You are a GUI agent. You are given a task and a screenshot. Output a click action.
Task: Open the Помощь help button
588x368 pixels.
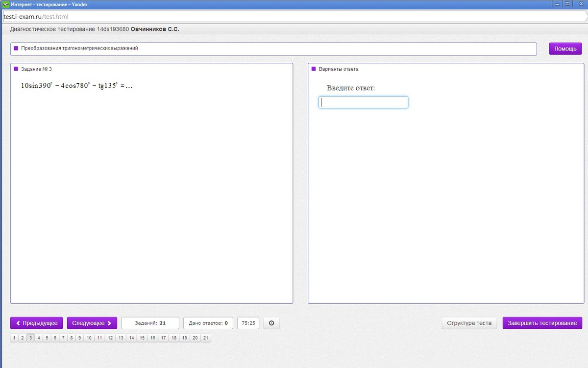pyautogui.click(x=565, y=49)
